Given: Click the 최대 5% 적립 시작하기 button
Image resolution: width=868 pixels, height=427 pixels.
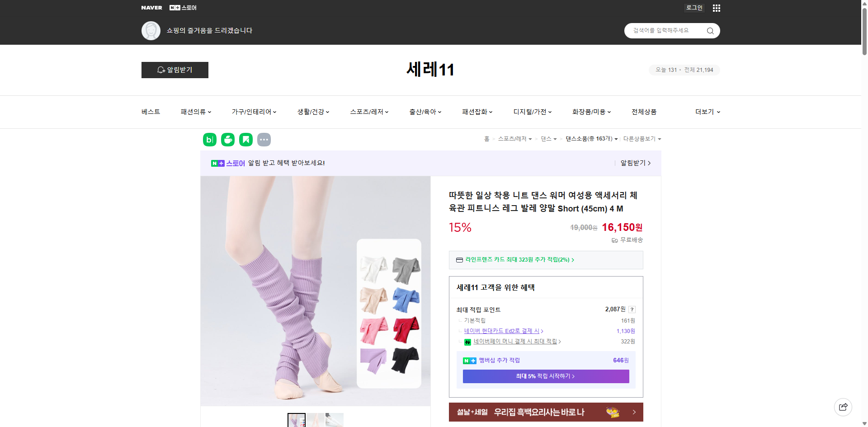Looking at the screenshot, I should pos(545,376).
